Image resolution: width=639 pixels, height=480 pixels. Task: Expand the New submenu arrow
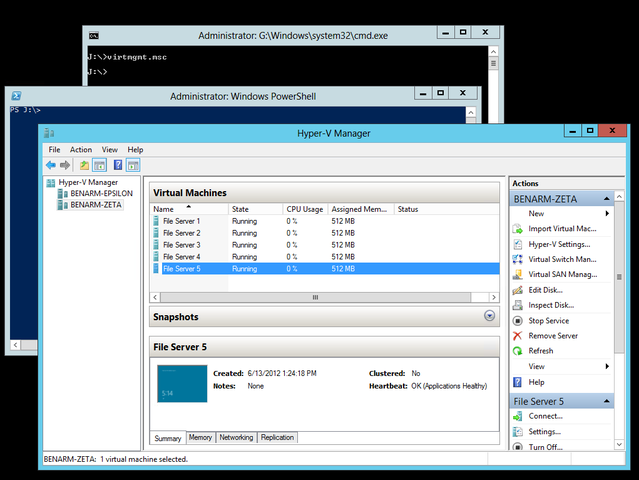[607, 214]
